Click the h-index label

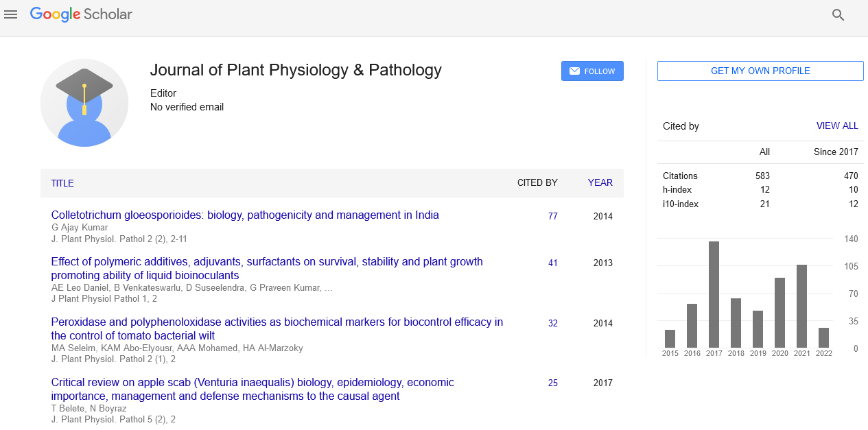click(677, 190)
